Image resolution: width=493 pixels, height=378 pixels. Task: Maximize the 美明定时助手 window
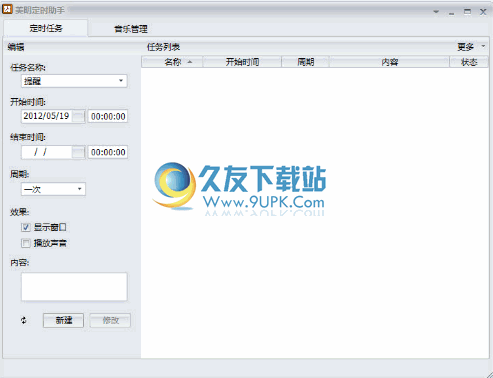[467, 12]
